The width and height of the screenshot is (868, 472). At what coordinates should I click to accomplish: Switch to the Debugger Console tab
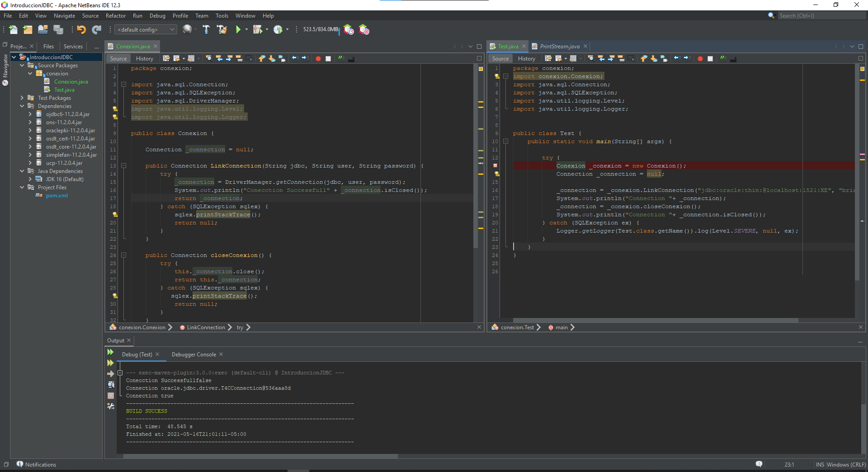193,355
